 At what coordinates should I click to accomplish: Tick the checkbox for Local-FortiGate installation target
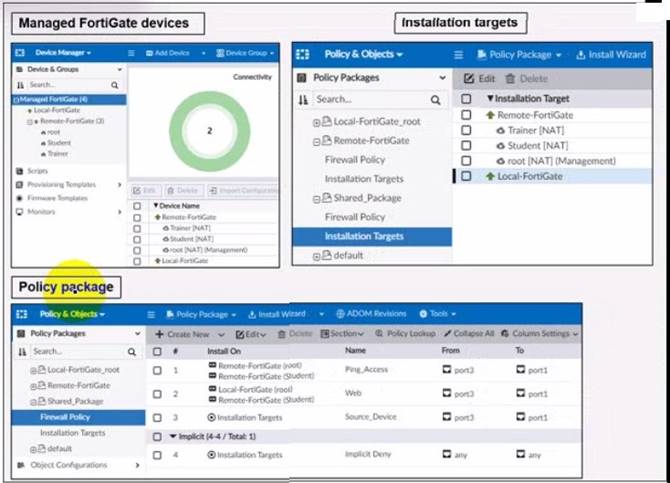tap(466, 176)
